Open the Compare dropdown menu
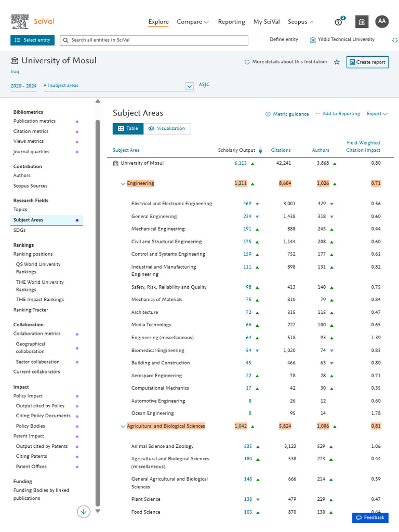399x532 pixels. point(192,22)
